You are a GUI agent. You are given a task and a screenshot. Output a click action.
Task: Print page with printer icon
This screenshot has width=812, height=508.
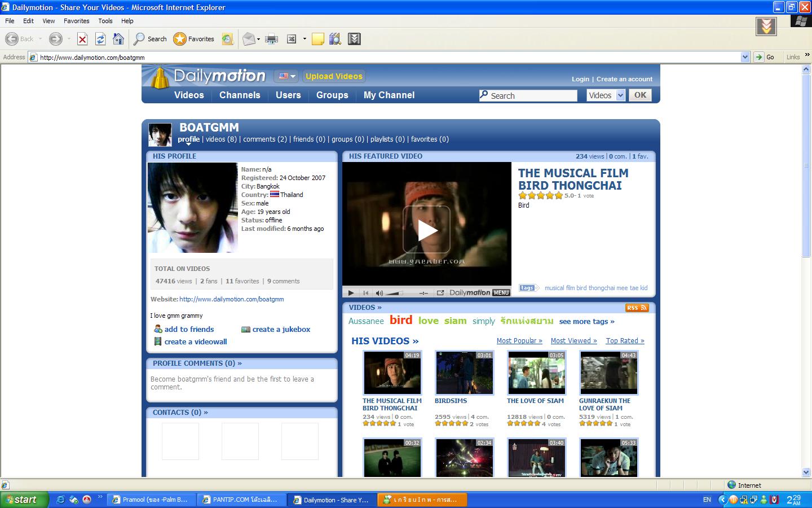point(272,39)
